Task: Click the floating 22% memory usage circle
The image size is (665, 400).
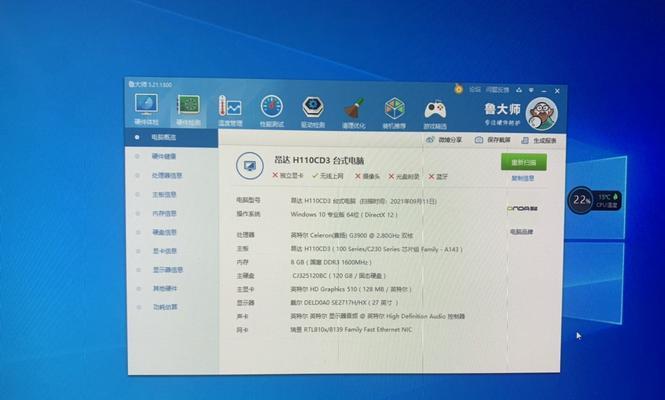Action: pos(580,200)
